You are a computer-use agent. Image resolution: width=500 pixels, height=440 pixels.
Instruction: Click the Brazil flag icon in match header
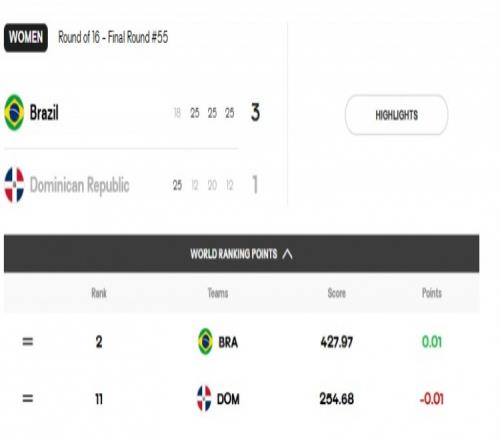[x=14, y=113]
